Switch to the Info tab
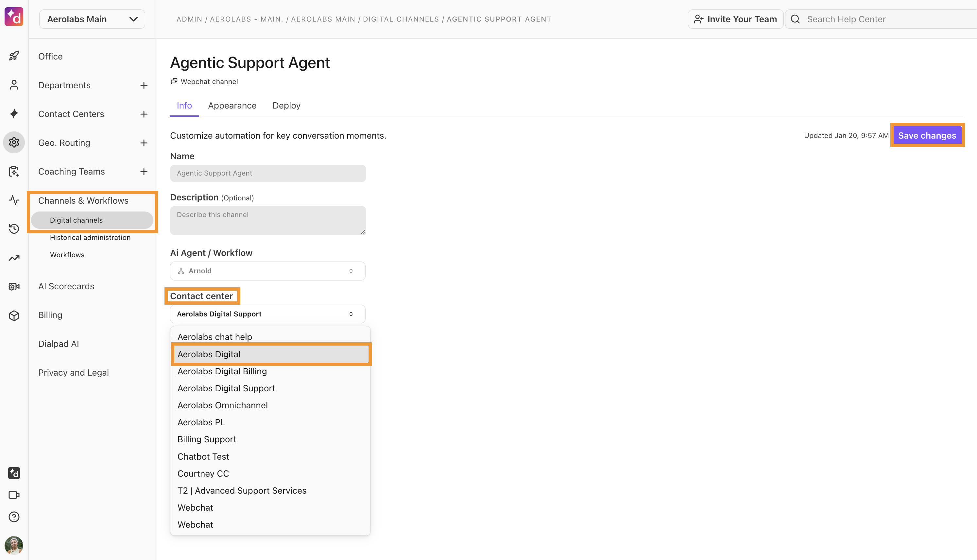 point(184,106)
